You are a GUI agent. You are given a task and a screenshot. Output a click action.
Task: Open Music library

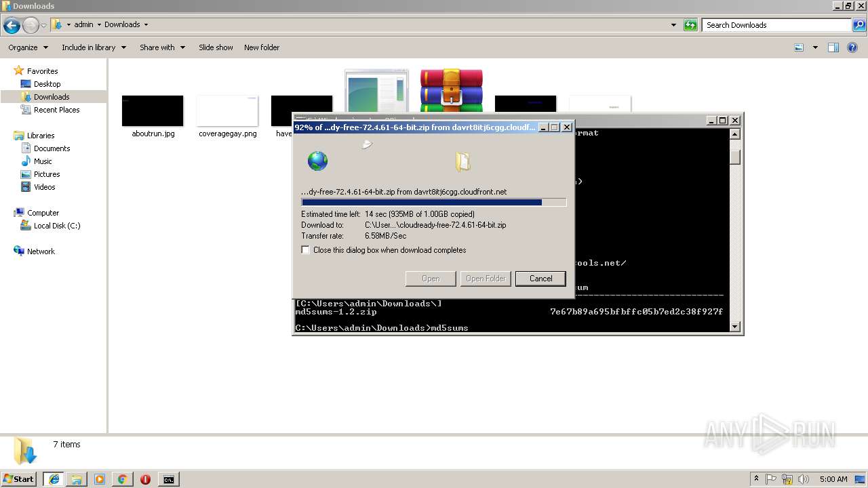(43, 161)
